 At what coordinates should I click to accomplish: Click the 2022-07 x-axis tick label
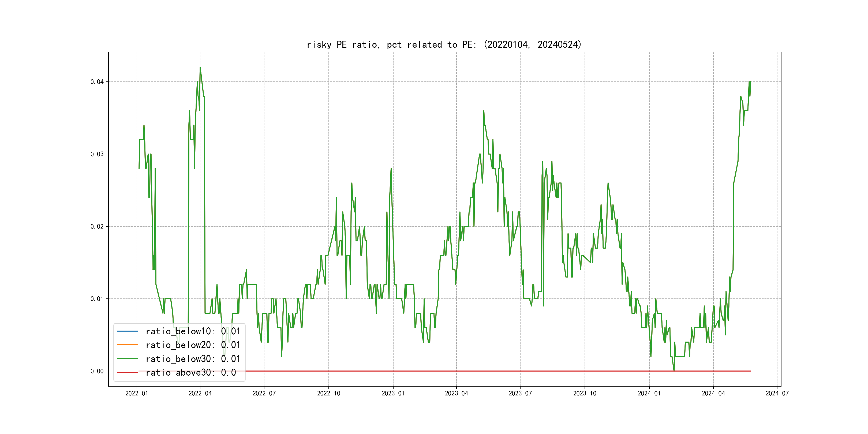[x=264, y=393]
